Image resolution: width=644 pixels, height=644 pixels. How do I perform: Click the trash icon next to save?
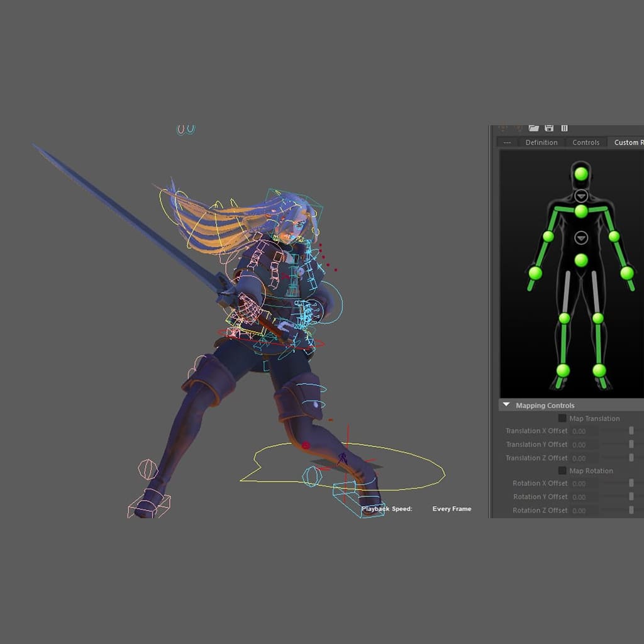coord(564,128)
